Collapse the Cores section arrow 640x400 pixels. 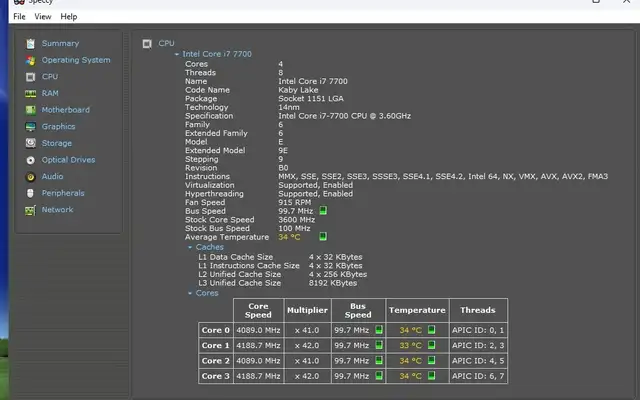pyautogui.click(x=190, y=293)
